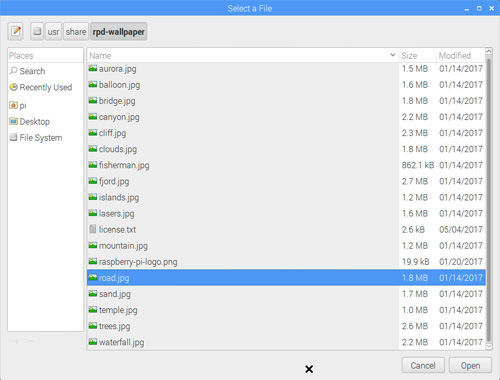Click the image icon beside islands.jpg
The image size is (500, 380).
tap(93, 197)
